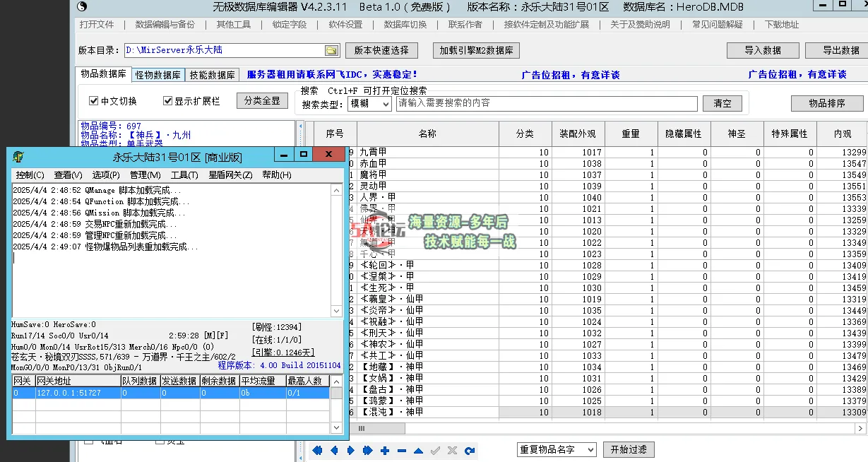Open the 重复物品名字 filter dropdown

click(557, 449)
